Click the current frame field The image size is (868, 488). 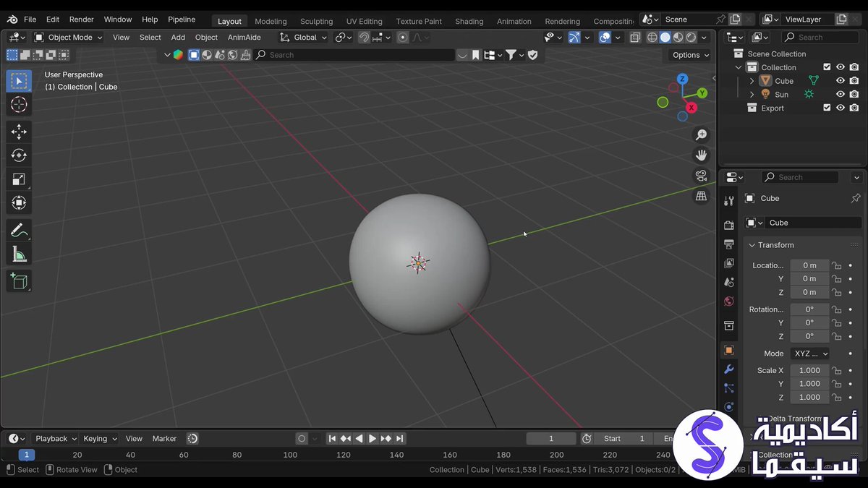[551, 438]
